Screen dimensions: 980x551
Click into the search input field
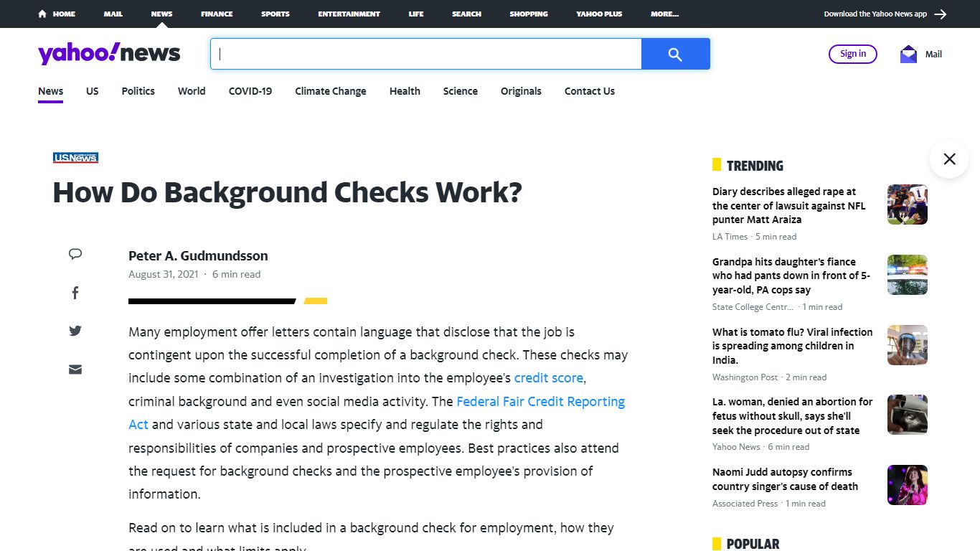point(426,54)
